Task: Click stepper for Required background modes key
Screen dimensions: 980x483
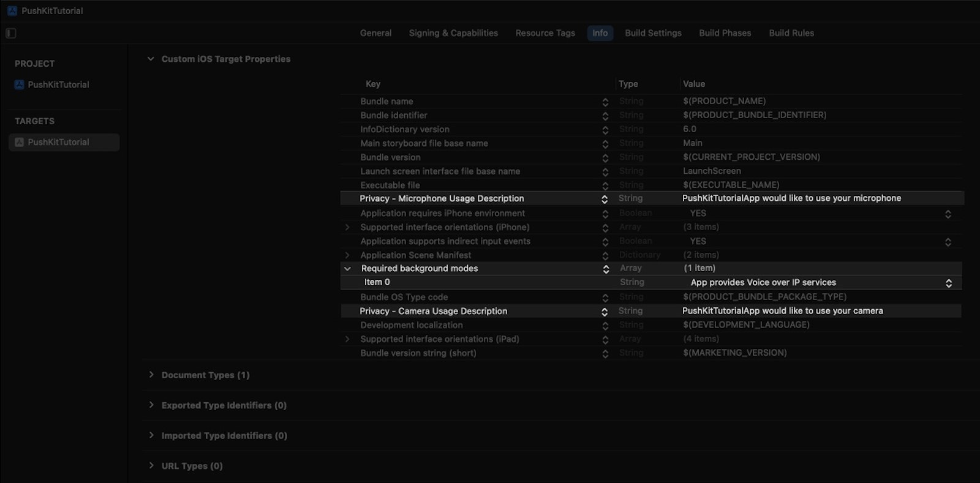Action: click(x=606, y=269)
